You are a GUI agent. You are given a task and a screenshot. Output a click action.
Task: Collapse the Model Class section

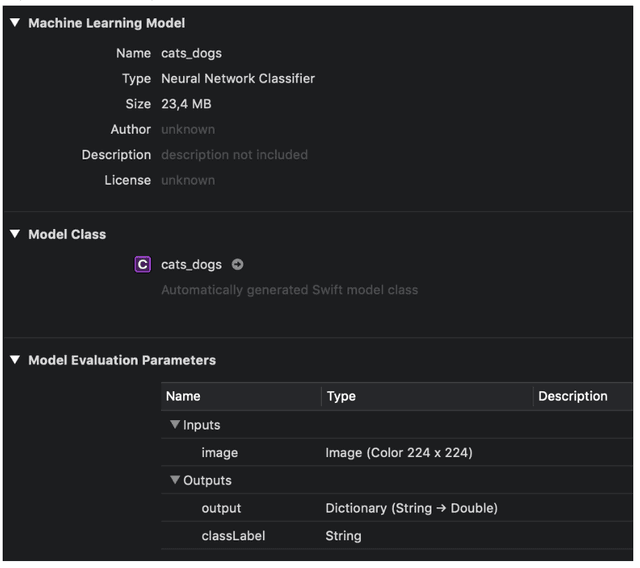tap(15, 234)
